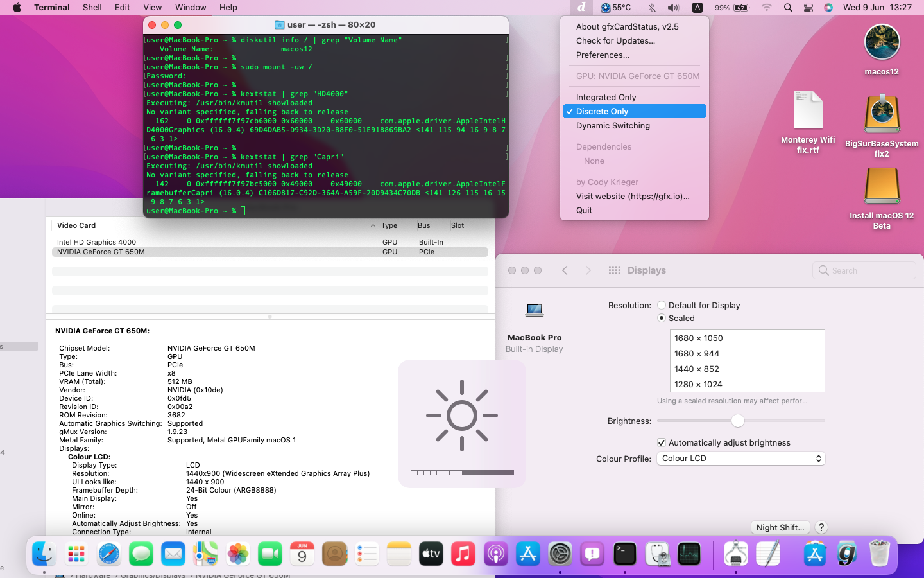Quit gfxCardStatus from its menu

point(635,211)
